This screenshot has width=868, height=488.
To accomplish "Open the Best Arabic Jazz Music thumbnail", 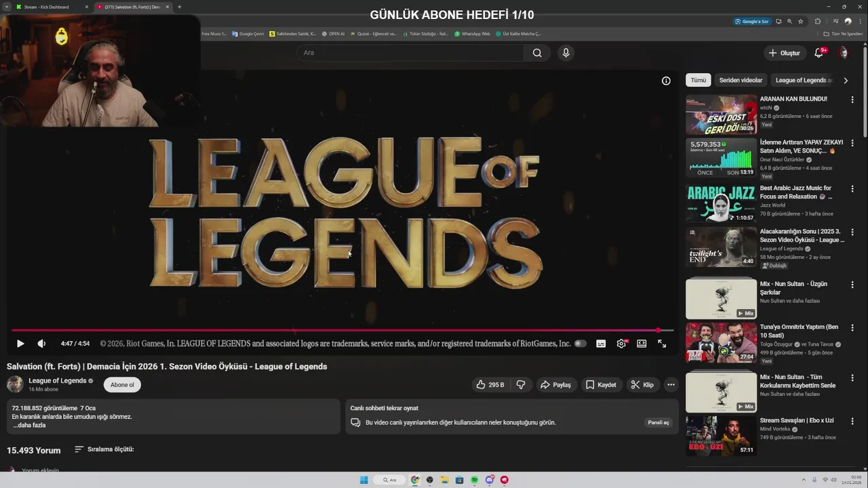I will [x=721, y=204].
